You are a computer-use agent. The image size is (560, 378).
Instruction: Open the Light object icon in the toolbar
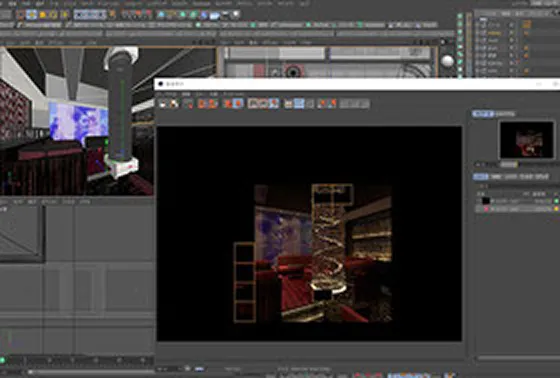[x=235, y=15]
